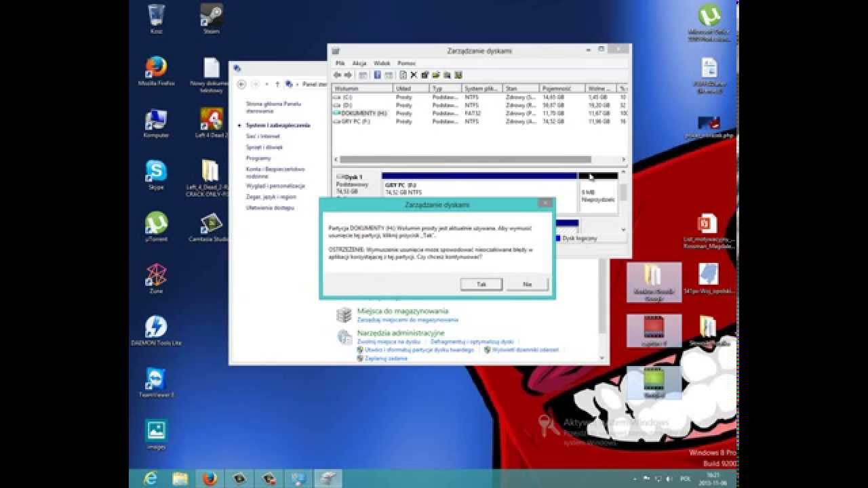Open Sieć i Internet category

pyautogui.click(x=263, y=136)
